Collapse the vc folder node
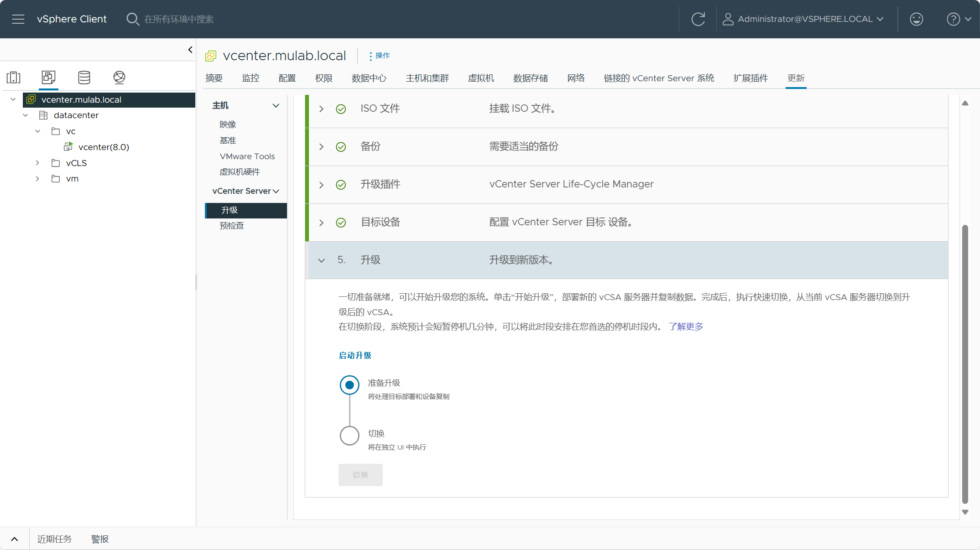This screenshot has width=980, height=550. [x=38, y=131]
